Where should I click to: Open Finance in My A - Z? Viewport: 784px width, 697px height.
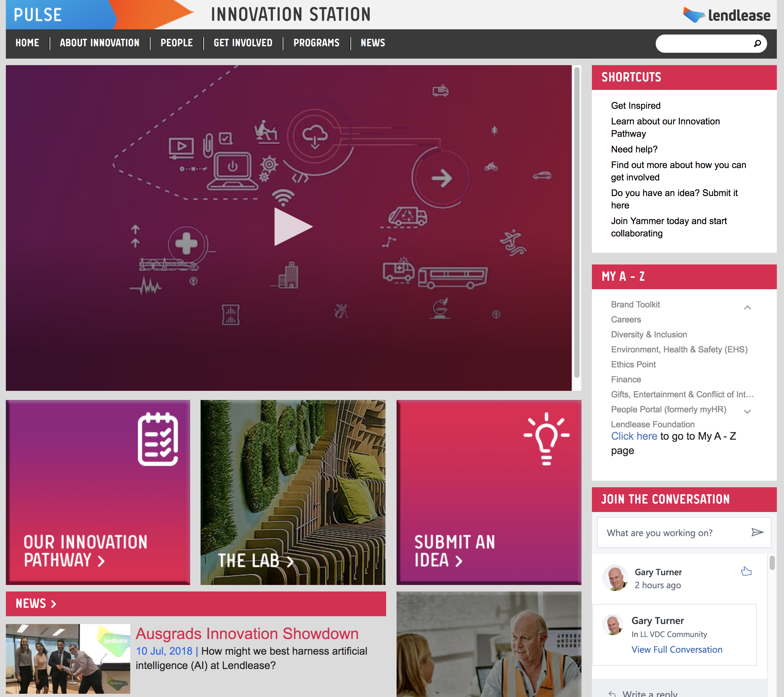(625, 379)
